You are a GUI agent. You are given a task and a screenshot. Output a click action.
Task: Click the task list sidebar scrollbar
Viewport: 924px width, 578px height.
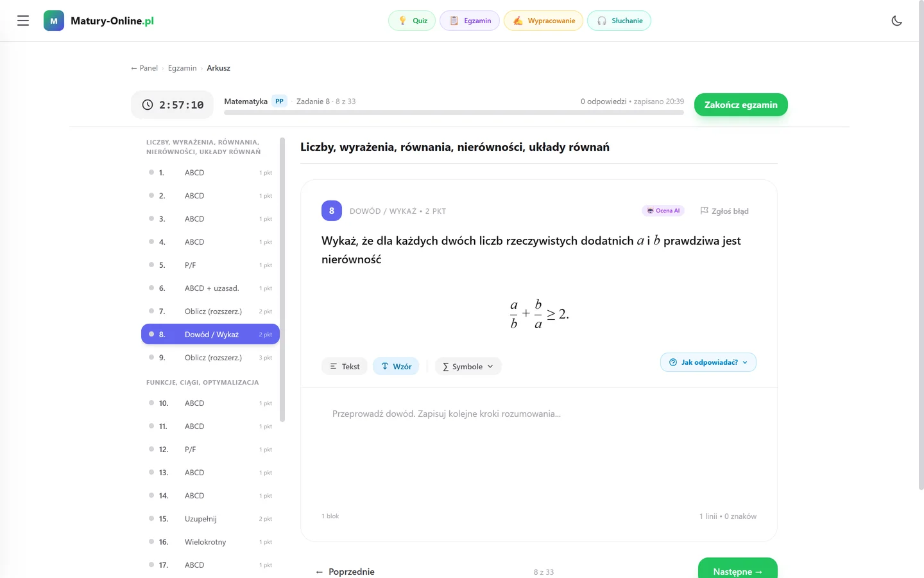click(282, 279)
